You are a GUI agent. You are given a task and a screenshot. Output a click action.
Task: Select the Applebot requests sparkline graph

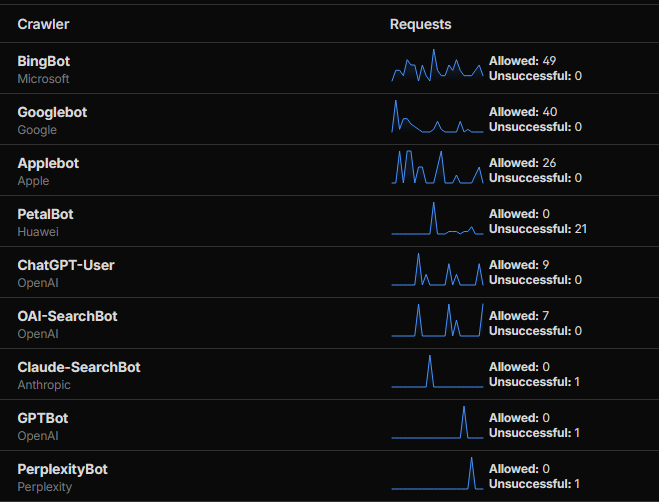pyautogui.click(x=437, y=168)
